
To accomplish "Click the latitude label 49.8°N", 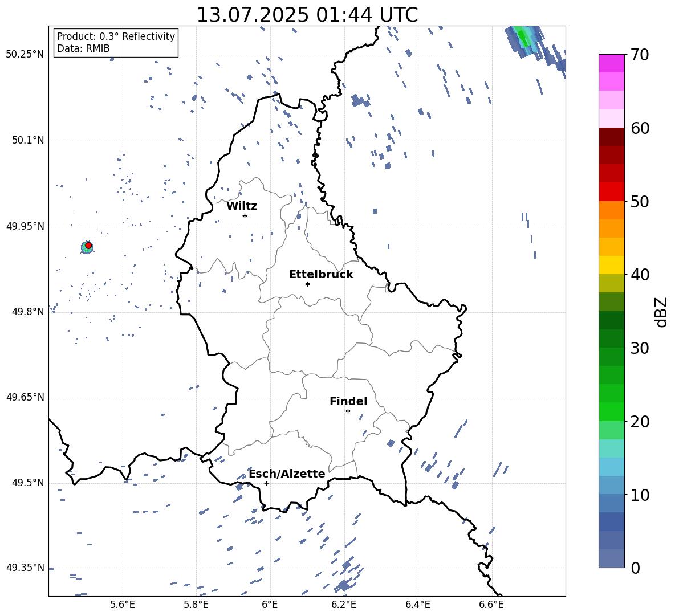I will click(28, 312).
